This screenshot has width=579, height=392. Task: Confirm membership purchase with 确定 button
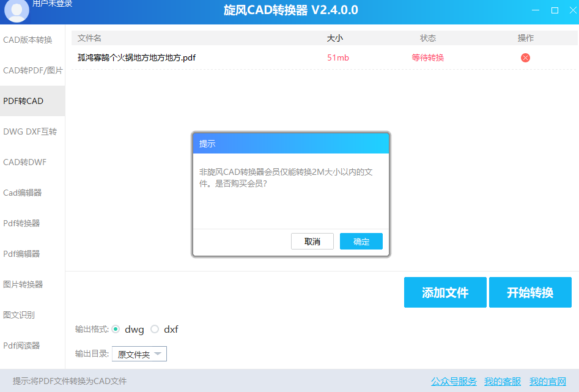pos(361,241)
